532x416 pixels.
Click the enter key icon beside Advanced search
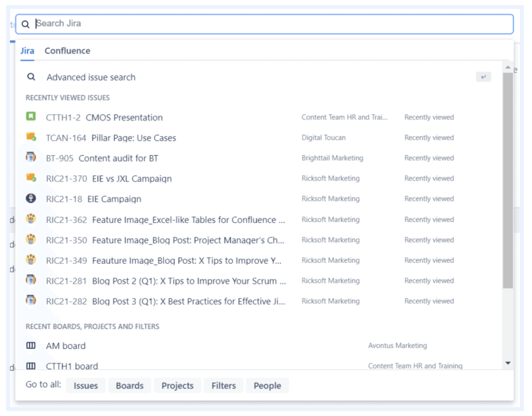tap(483, 77)
